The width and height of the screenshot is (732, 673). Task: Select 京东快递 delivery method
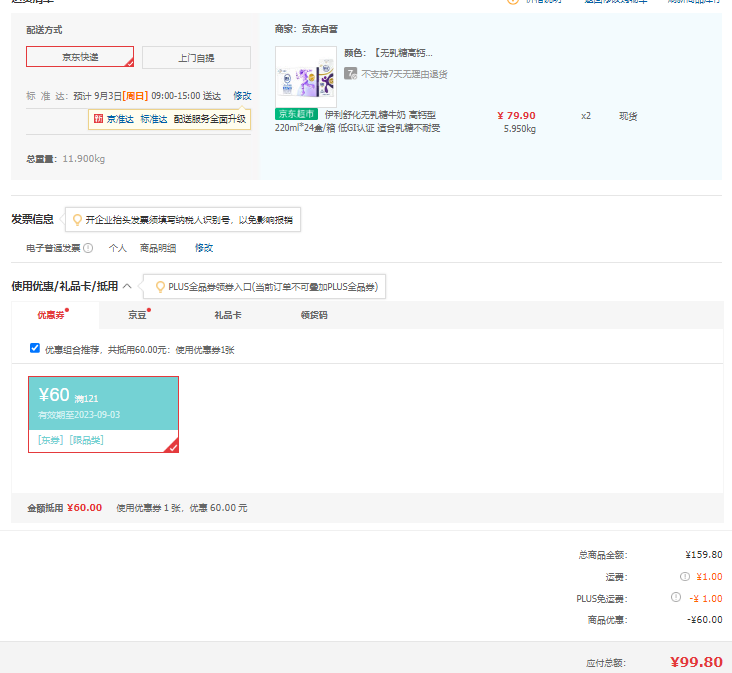coord(80,56)
